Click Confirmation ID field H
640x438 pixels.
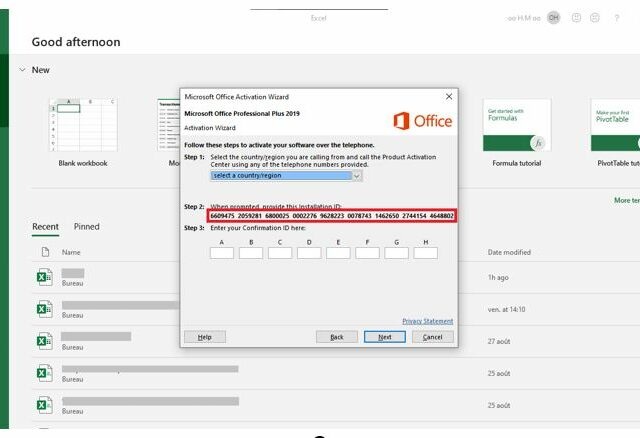[x=425, y=253]
